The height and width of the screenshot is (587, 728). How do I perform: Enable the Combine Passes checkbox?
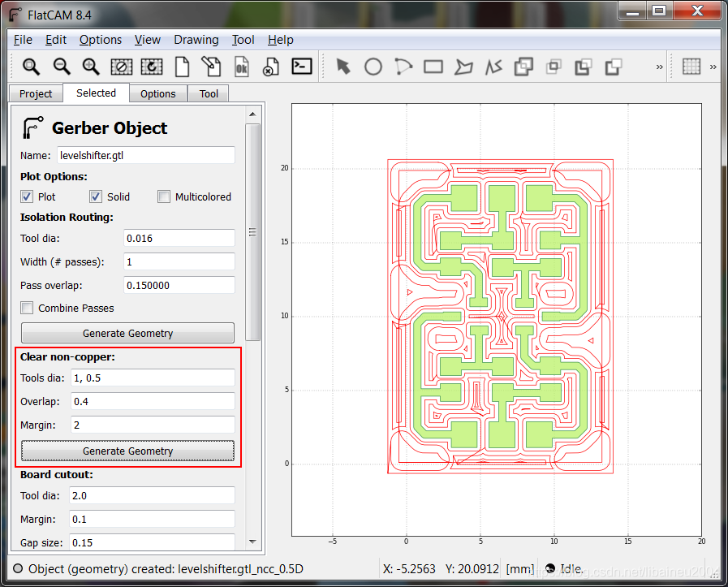point(27,308)
